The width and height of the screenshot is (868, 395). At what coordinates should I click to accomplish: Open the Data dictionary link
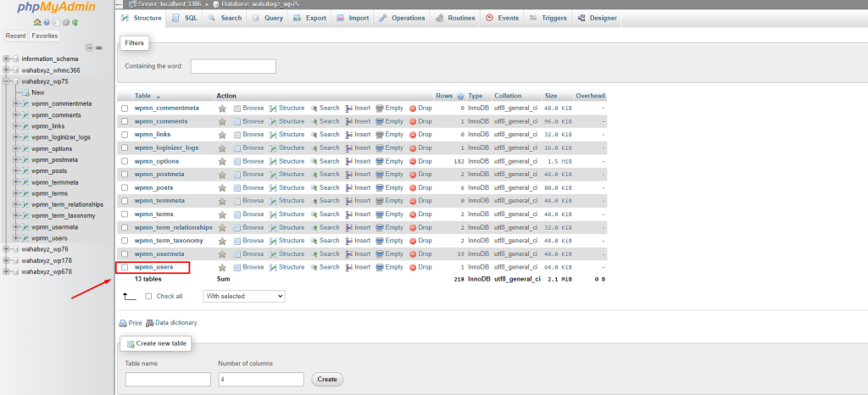pyautogui.click(x=175, y=323)
